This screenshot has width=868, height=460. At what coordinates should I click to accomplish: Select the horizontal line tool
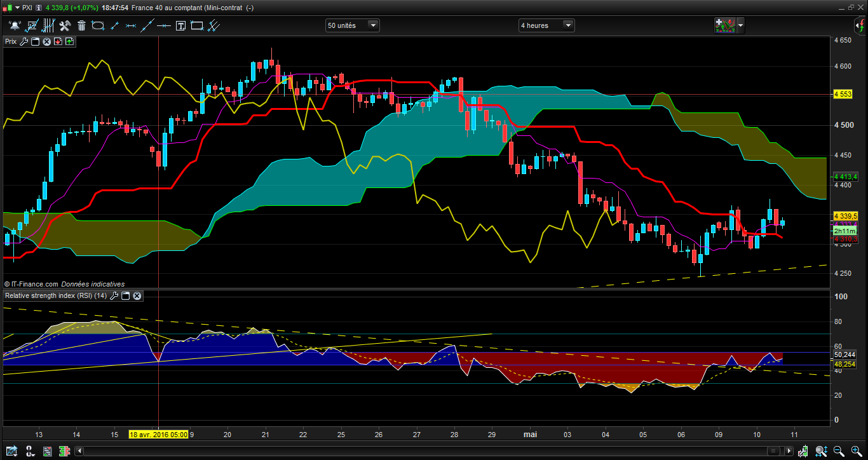[x=164, y=25]
